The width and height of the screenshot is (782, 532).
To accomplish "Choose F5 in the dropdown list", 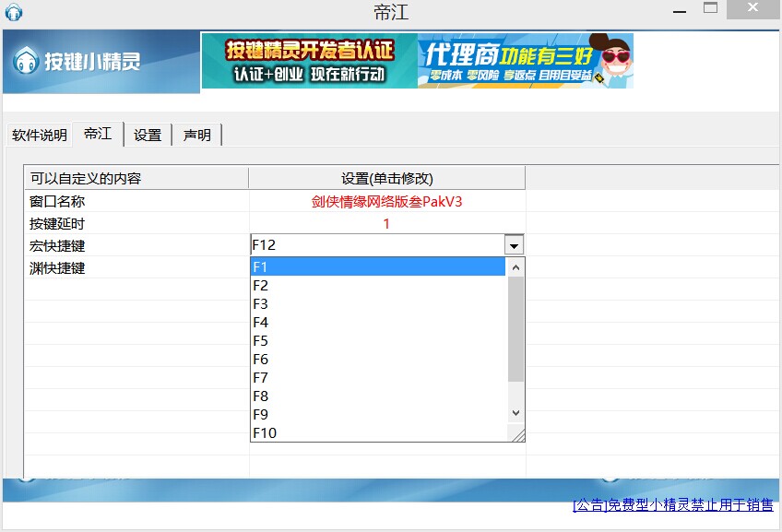I will click(x=378, y=340).
